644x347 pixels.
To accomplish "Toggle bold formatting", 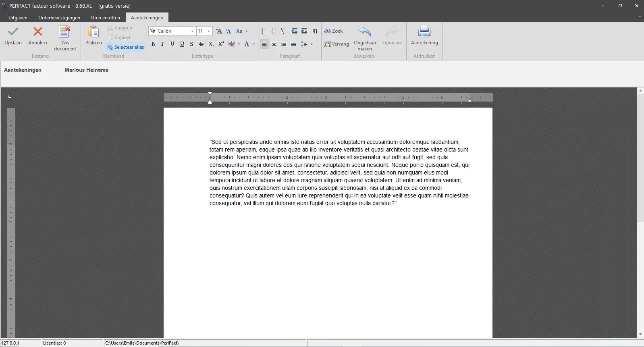I will [x=153, y=44].
